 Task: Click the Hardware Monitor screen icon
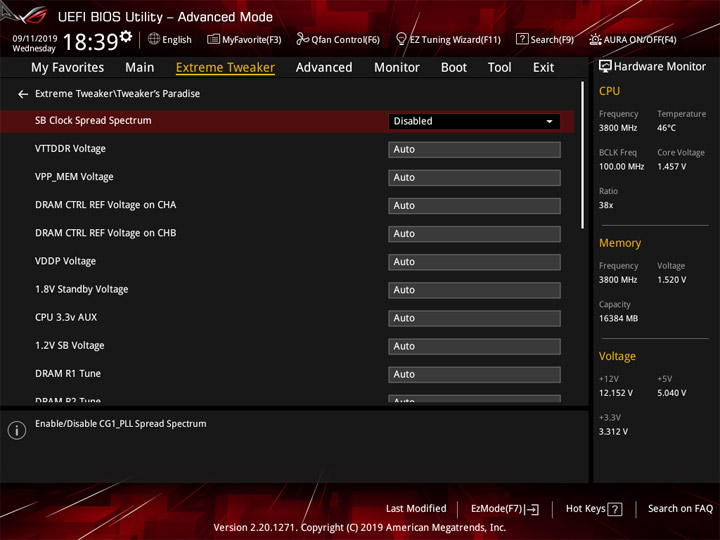605,67
